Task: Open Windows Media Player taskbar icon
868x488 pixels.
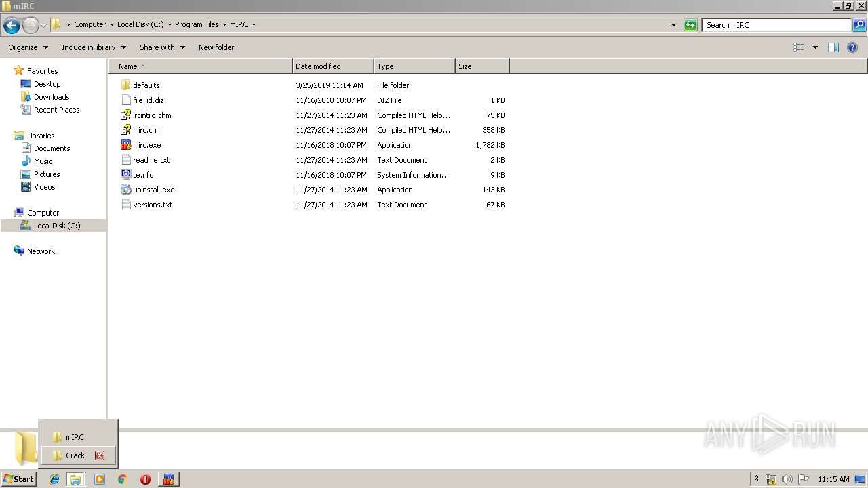Action: 100,479
